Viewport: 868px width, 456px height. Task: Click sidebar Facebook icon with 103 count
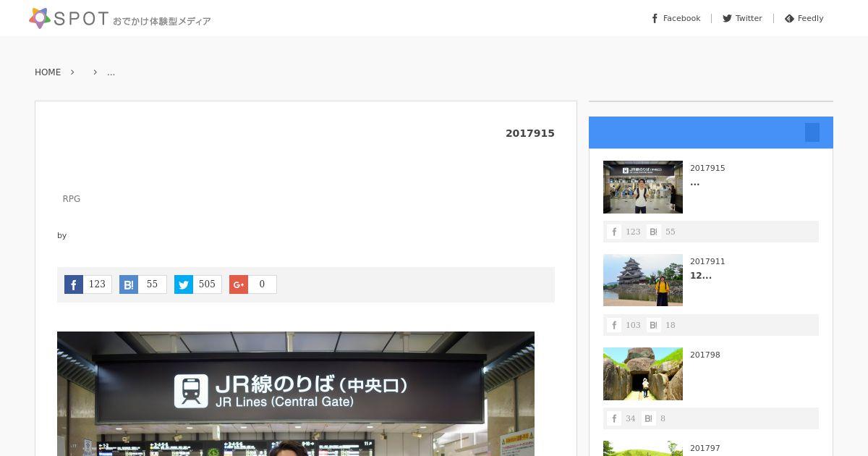tap(614, 325)
